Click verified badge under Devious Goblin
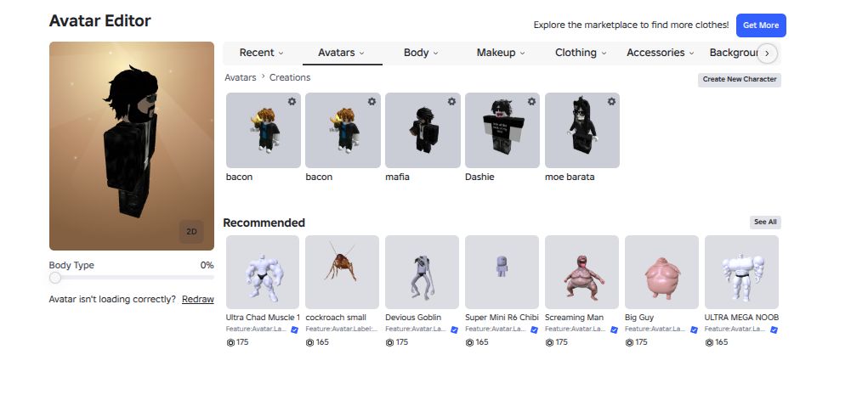Viewport: 868px width, 400px height. (x=454, y=330)
